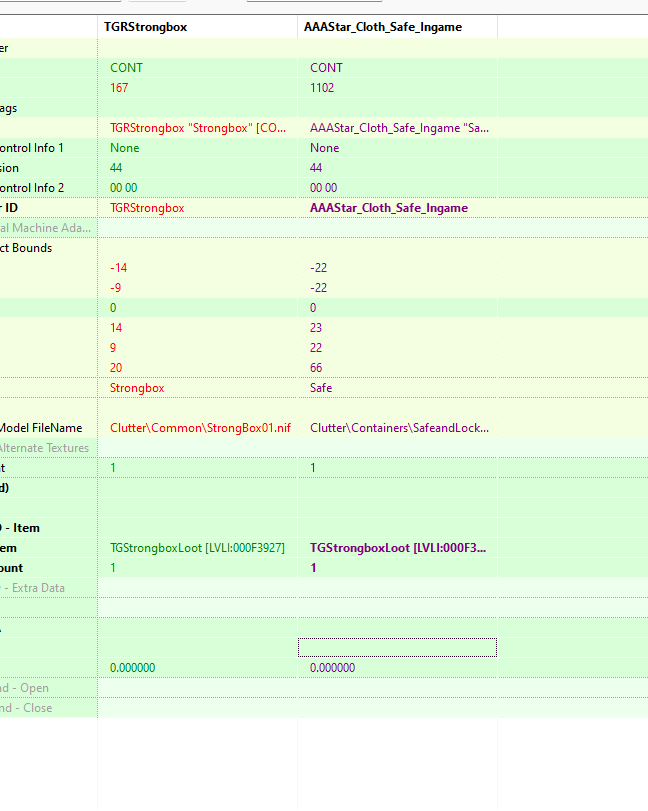Select 0.000000 in TGRStrongbox column
Image resolution: width=648 pixels, height=811 pixels.
tap(132, 668)
